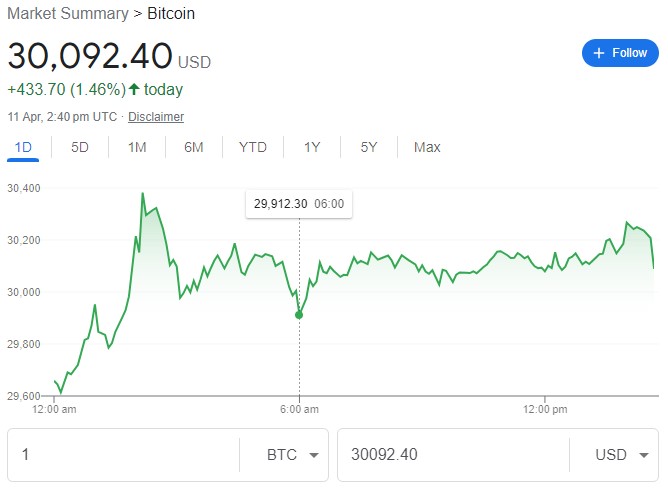
Task: Go to Market Summary breadcrumb
Action: pyautogui.click(x=68, y=14)
